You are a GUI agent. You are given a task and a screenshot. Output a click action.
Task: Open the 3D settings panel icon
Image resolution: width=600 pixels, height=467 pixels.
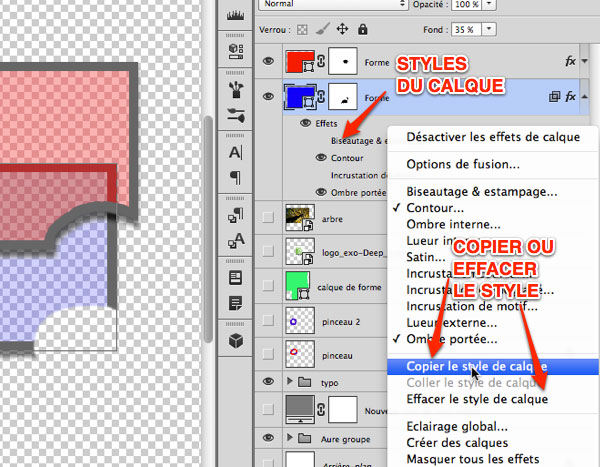coord(236,51)
